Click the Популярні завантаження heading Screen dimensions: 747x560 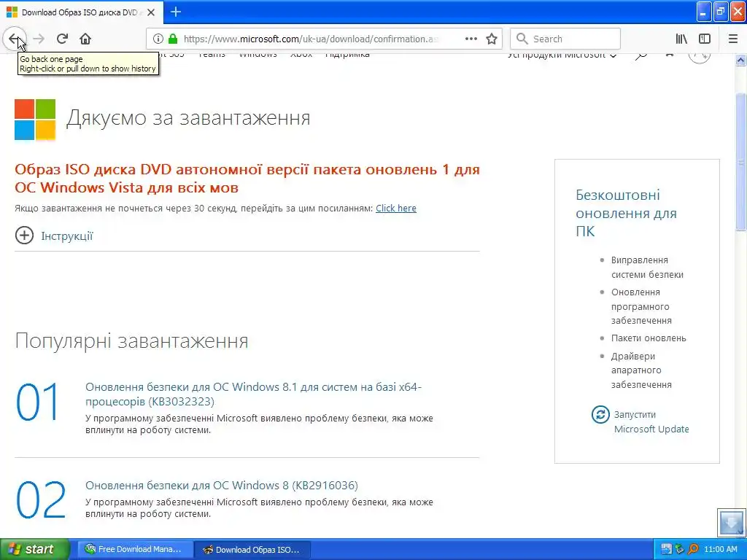point(131,341)
